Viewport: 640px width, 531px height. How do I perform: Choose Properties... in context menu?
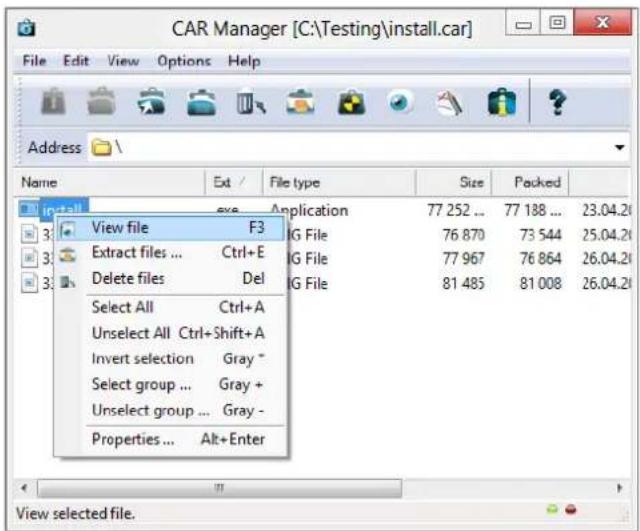click(170, 439)
